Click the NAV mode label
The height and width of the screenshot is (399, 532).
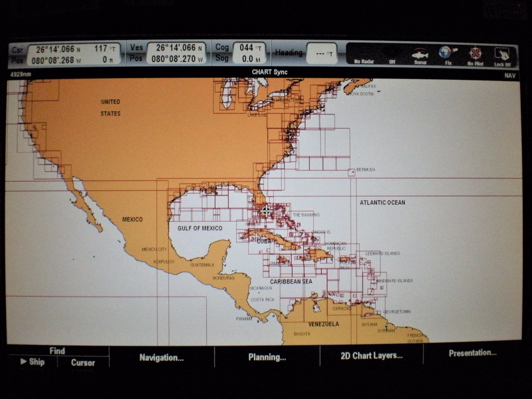pos(510,76)
